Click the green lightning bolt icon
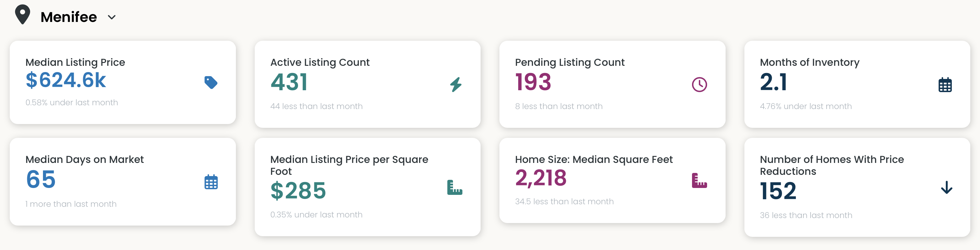The height and width of the screenshot is (250, 980). (x=456, y=84)
